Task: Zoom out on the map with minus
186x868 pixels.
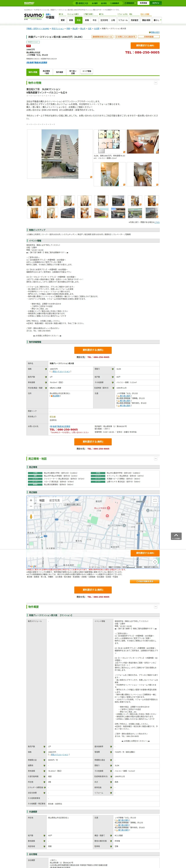Action: tap(31, 506)
